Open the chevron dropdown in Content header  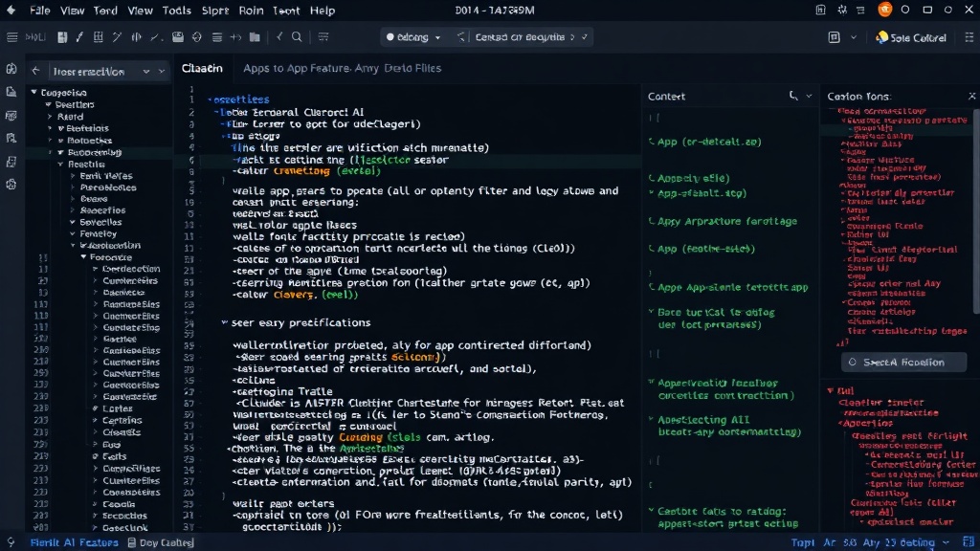(809, 97)
